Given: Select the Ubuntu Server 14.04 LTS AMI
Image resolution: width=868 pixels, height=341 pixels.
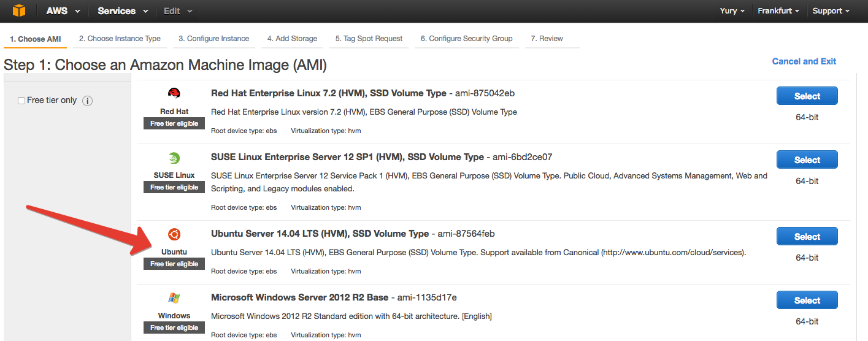Looking at the screenshot, I should (x=807, y=237).
